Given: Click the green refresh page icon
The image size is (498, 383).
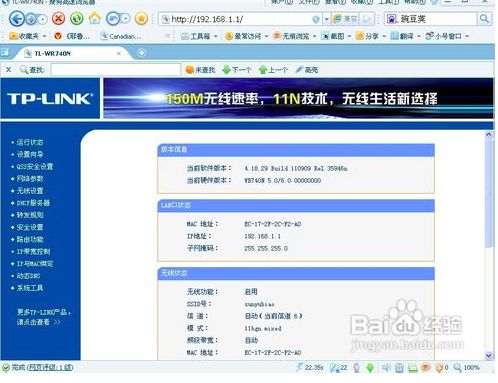Looking at the screenshot, I should click(77, 19).
